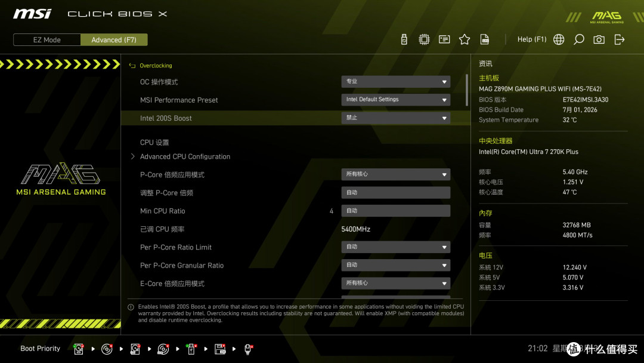Click the MSI logo at top left

32,14
